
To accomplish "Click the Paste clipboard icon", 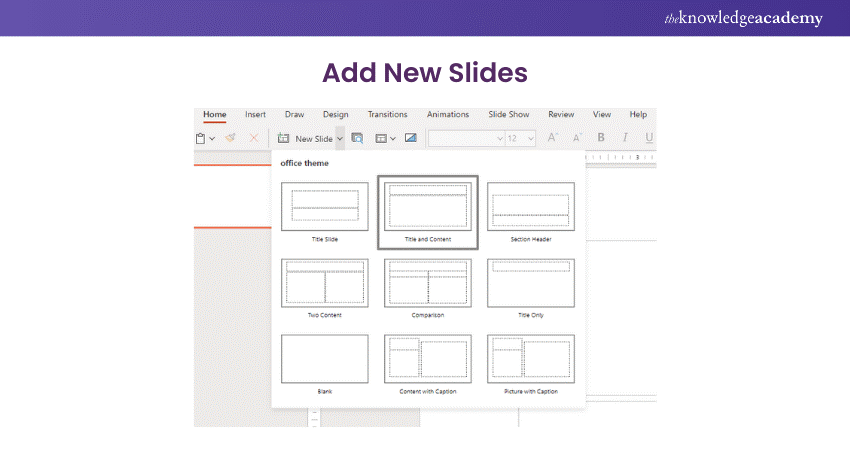I will coord(201,139).
